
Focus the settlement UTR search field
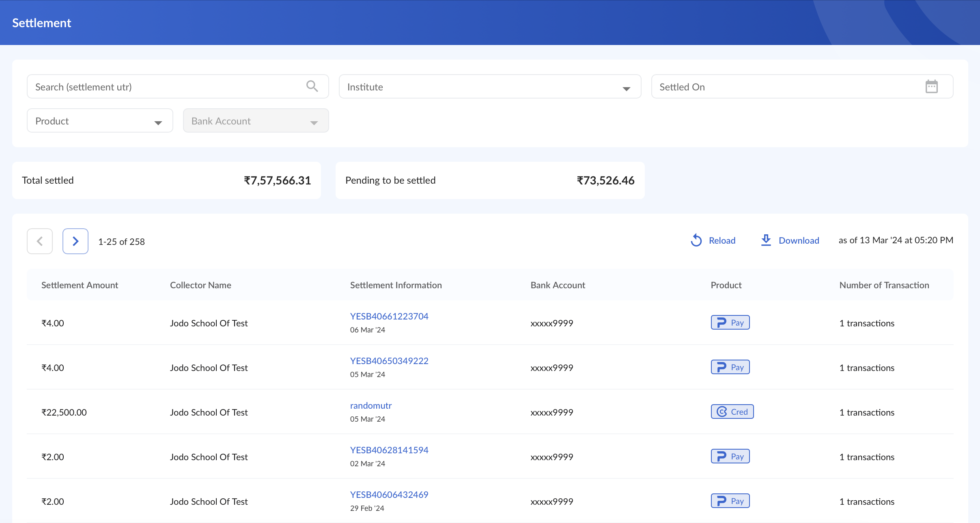(178, 86)
